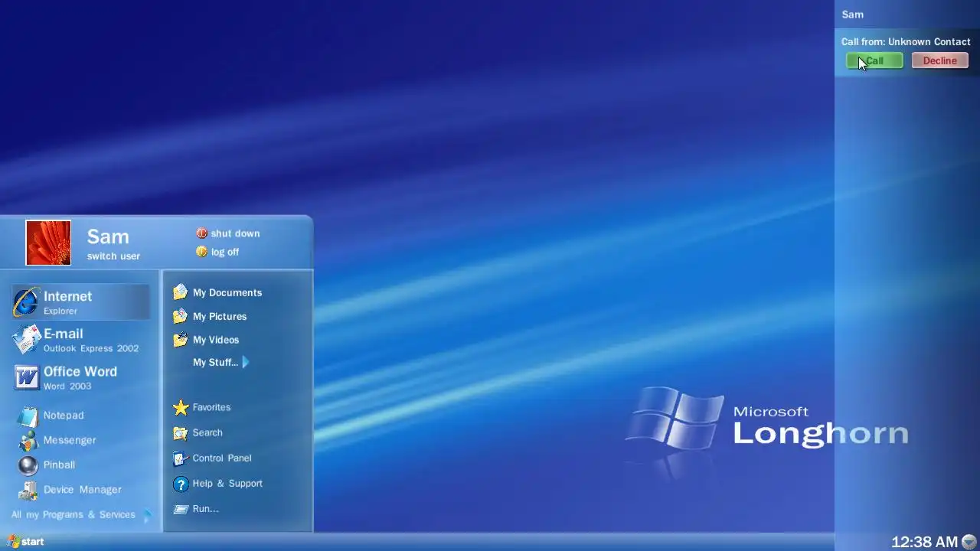Click Sam's flower user picture
980x551 pixels.
click(48, 243)
